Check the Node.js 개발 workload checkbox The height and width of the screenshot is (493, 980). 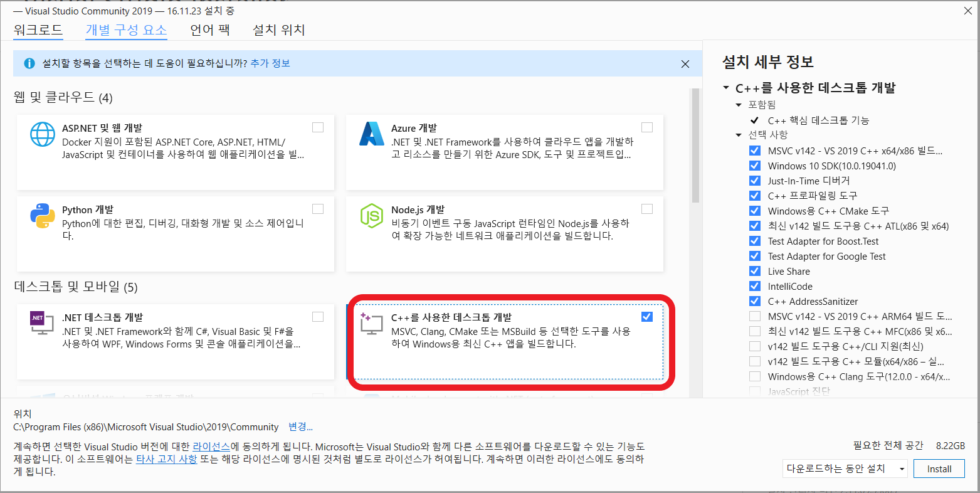coord(647,209)
